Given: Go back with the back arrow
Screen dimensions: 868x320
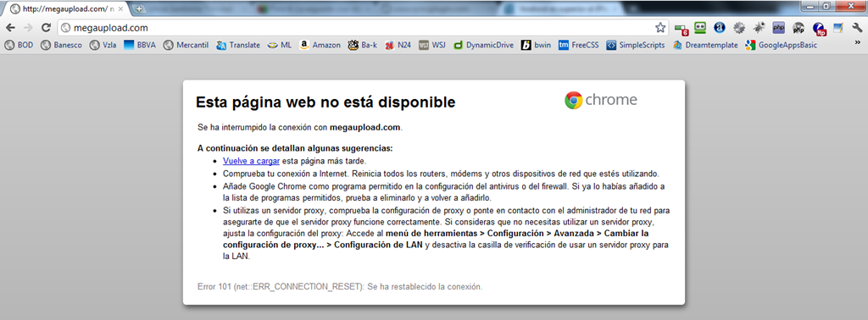Looking at the screenshot, I should click(x=11, y=28).
